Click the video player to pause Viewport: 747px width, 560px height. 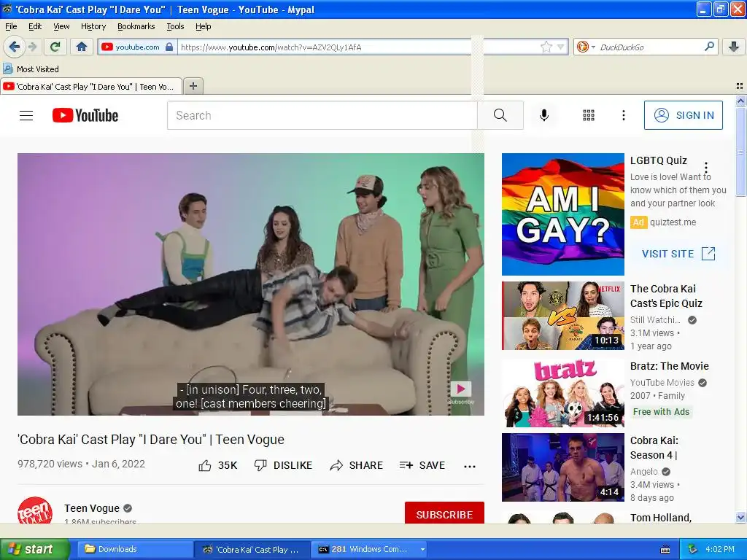tap(251, 284)
